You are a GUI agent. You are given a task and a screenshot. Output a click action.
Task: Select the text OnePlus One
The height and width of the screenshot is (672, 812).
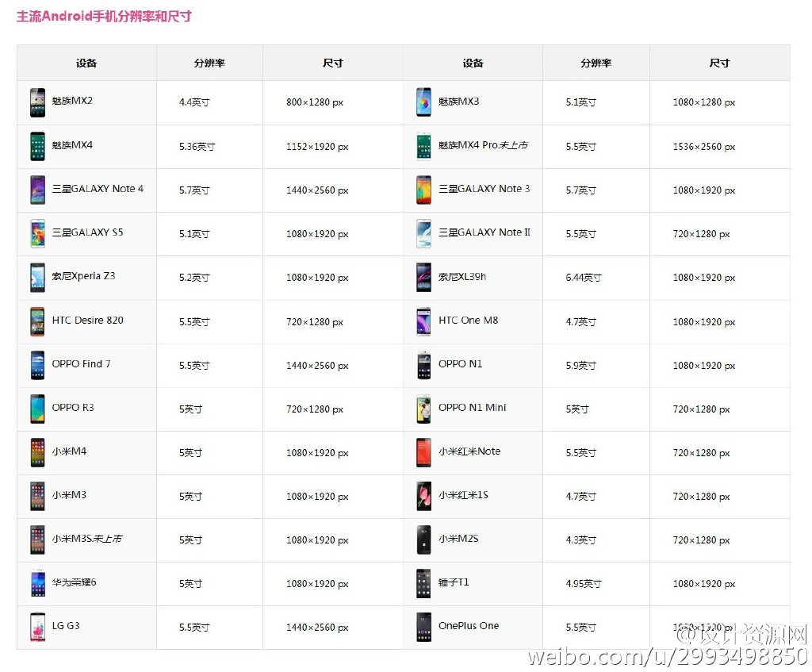(469, 626)
